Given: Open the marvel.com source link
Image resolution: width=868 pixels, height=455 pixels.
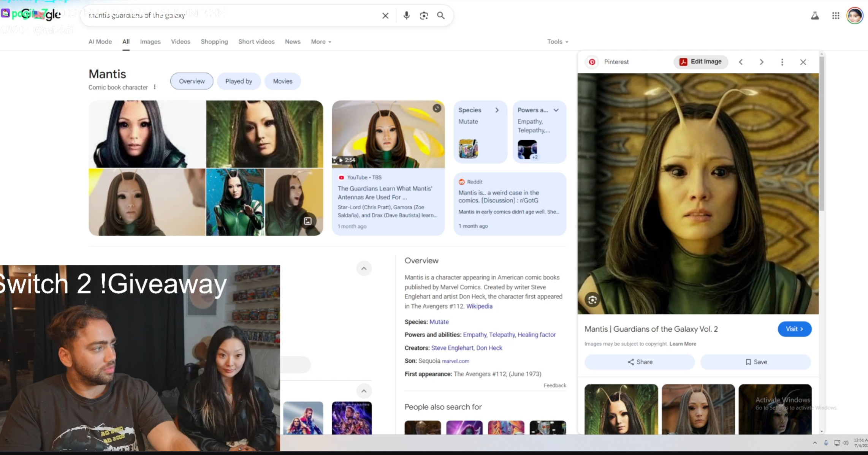Looking at the screenshot, I should 455,361.
